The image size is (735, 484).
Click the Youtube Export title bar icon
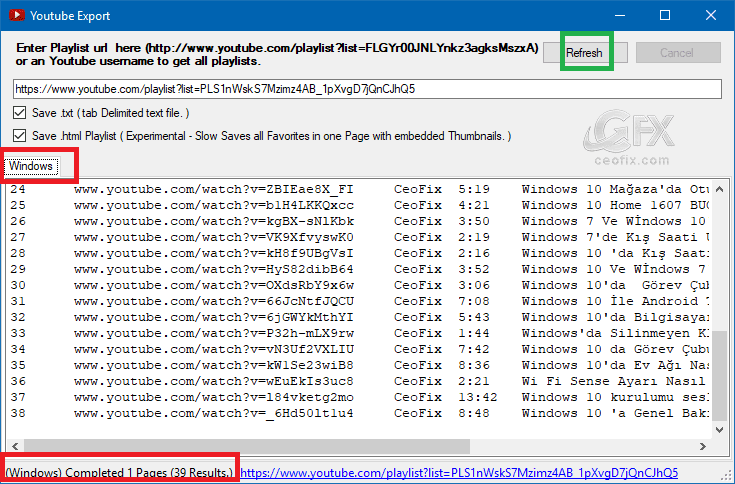pos(16,15)
